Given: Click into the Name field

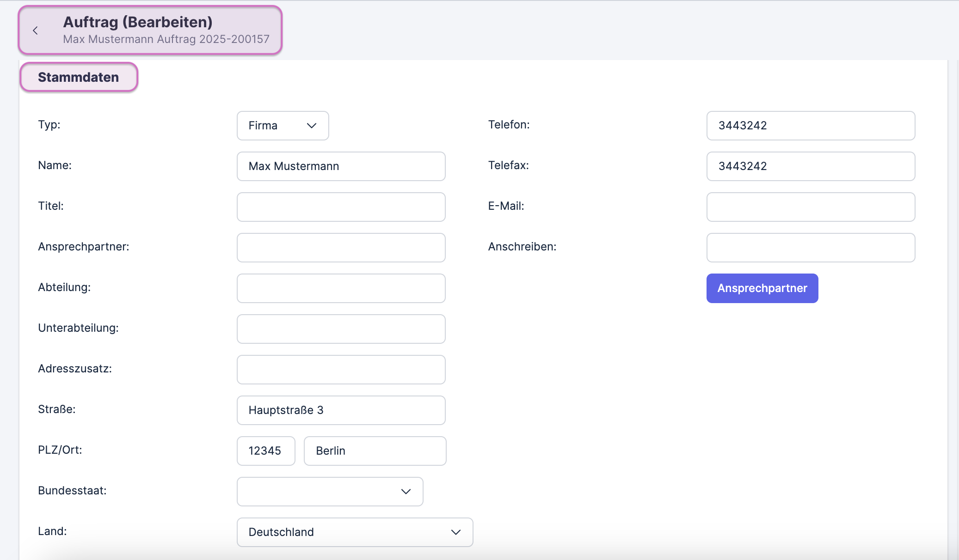Looking at the screenshot, I should [341, 166].
